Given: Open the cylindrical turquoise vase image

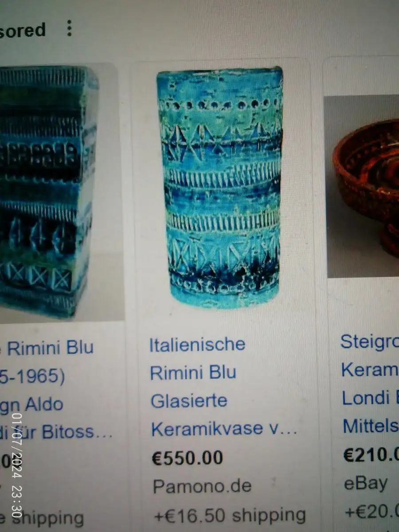Looking at the screenshot, I should pyautogui.click(x=220, y=187).
